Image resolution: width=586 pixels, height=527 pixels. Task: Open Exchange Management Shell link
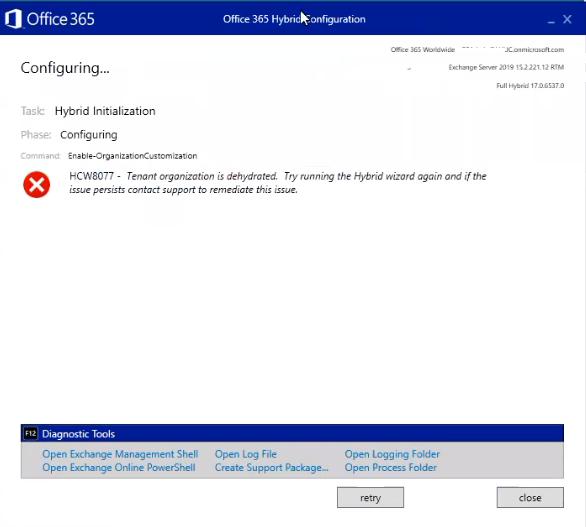120,454
